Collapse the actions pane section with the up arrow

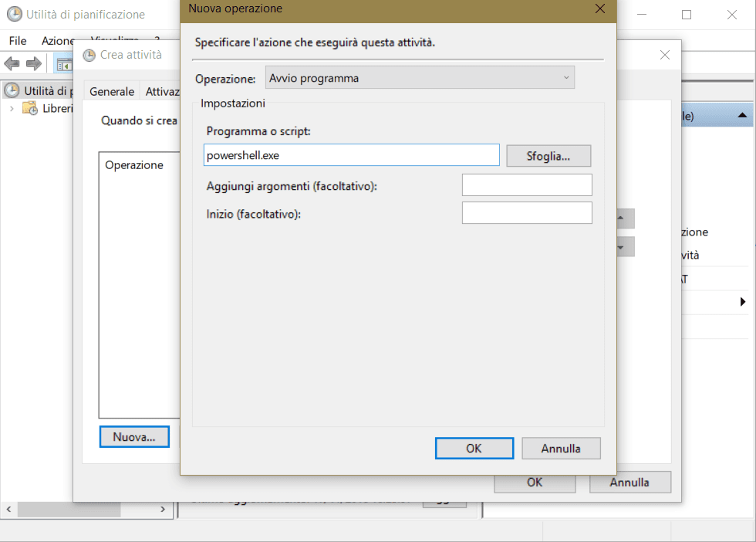pyautogui.click(x=742, y=116)
